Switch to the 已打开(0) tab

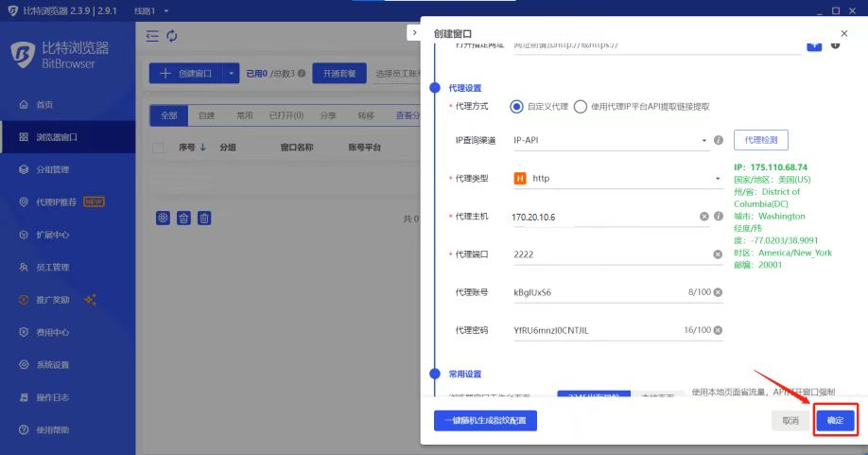tap(286, 115)
